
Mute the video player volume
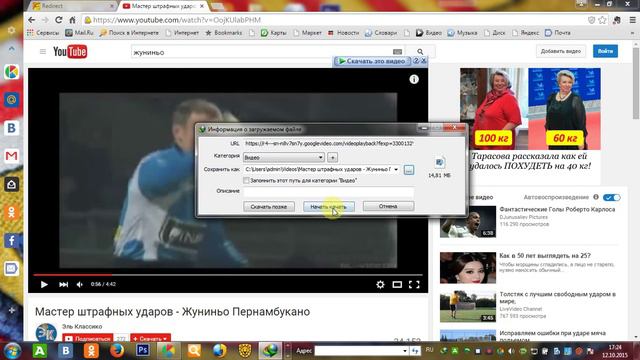80,284
